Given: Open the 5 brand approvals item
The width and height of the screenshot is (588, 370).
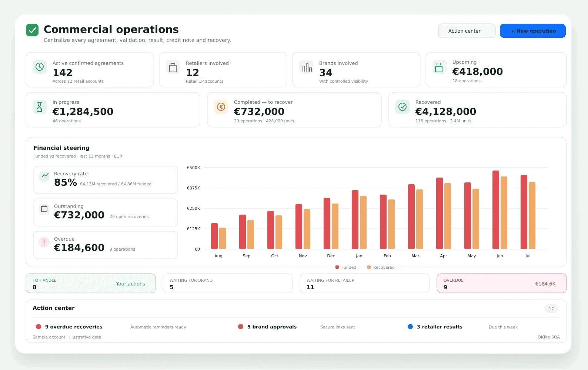Looking at the screenshot, I should [x=272, y=327].
